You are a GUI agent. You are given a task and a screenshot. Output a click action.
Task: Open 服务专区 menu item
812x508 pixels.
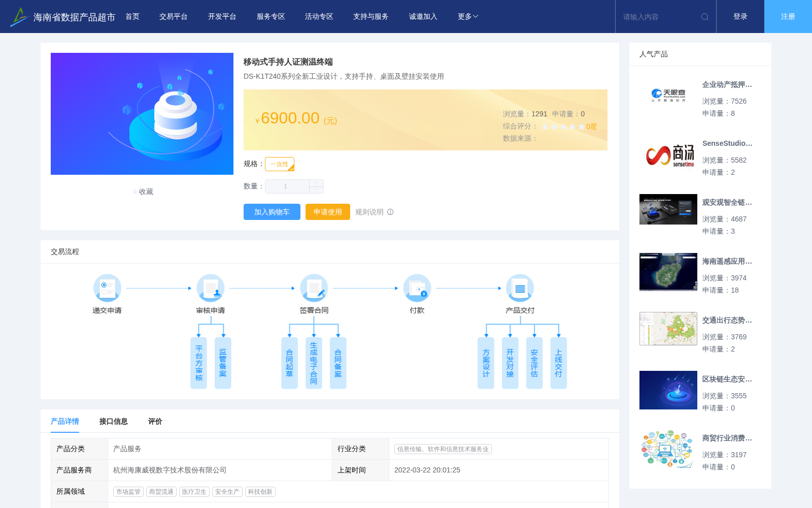point(271,17)
